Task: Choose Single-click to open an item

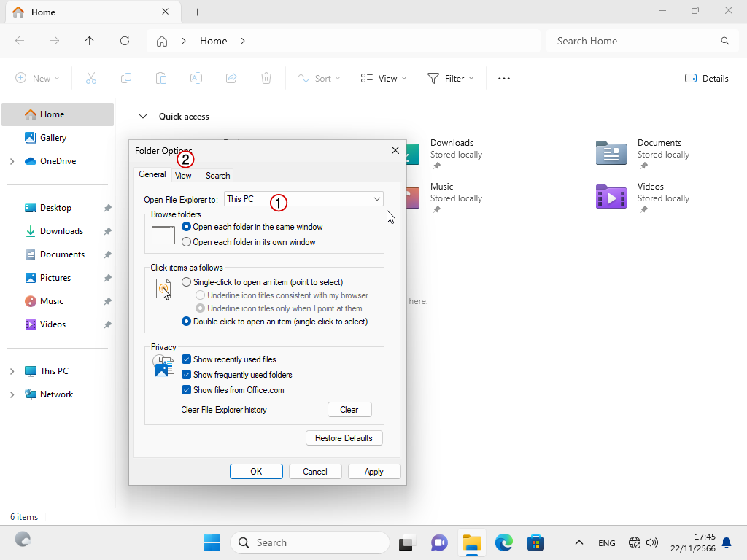Action: tap(187, 282)
